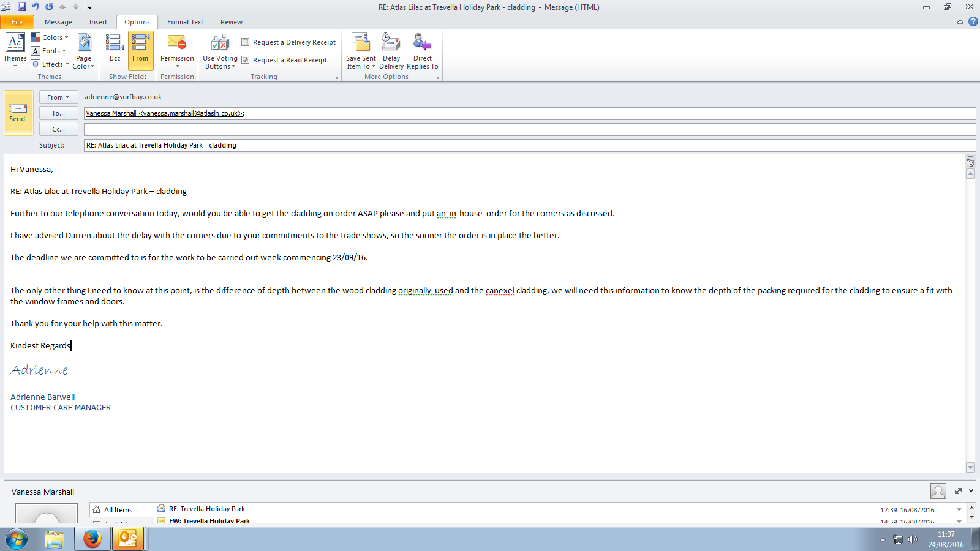Viewport: 980px width, 551px height.
Task: Open the Permission options
Action: pos(177,51)
